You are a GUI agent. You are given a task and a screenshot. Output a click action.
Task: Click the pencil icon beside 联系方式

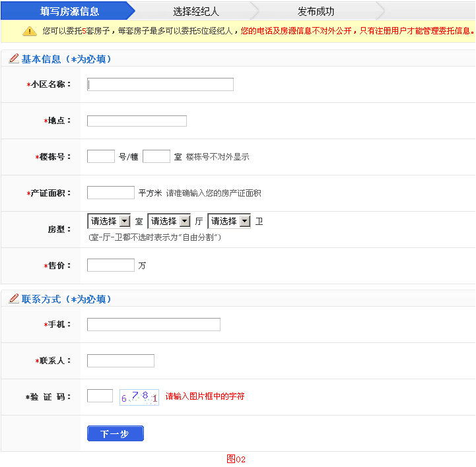click(13, 299)
